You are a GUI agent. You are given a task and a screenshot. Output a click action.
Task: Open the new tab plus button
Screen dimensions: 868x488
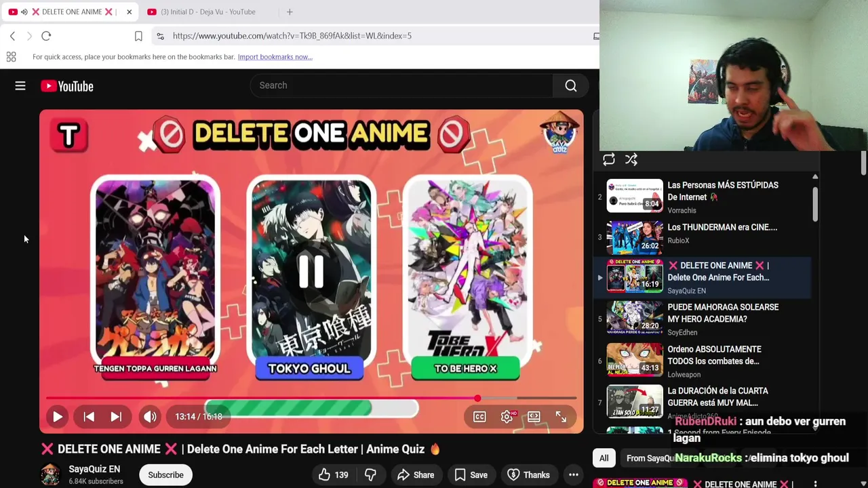(290, 12)
